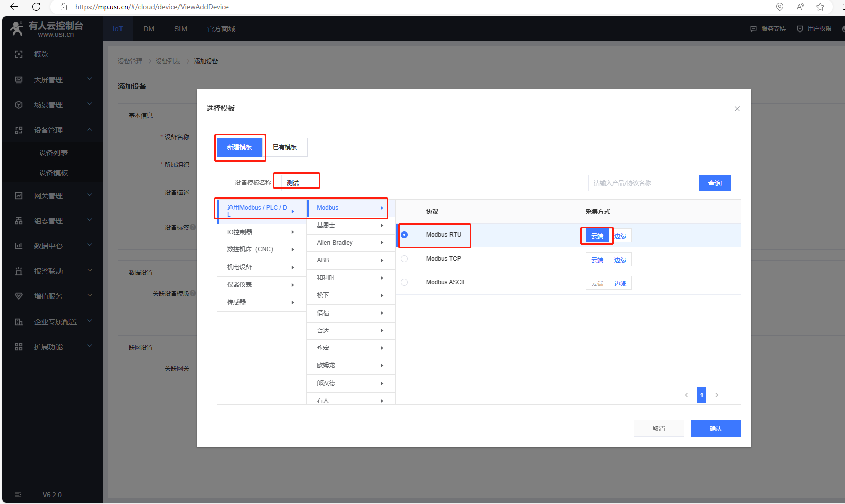Click the 增值服务 diamond icon
The width and height of the screenshot is (845, 504).
19,296
